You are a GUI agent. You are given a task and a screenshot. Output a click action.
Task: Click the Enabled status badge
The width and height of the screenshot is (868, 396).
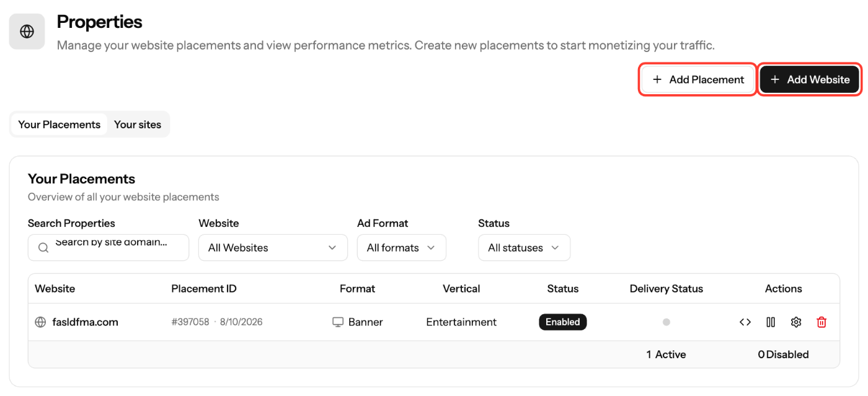click(x=563, y=322)
